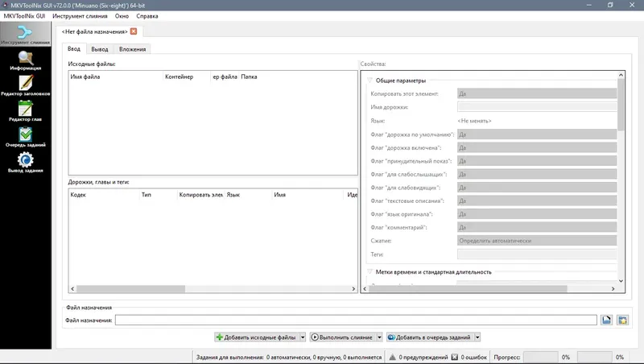Open the Вывод задания sidebar item
The width and height of the screenshot is (644, 364).
[x=26, y=163]
